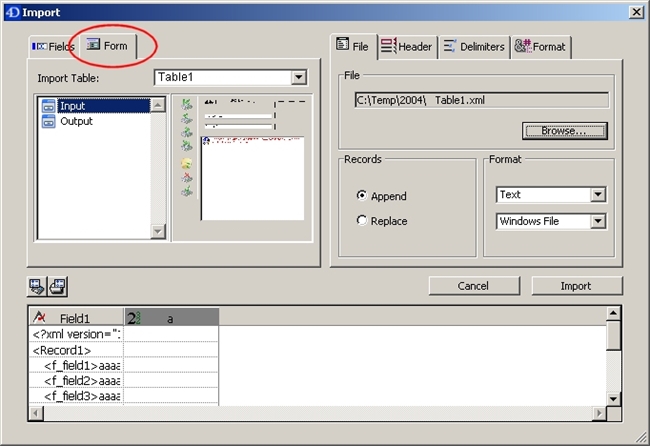Click the topmost green icon in form toolbar

[x=186, y=105]
